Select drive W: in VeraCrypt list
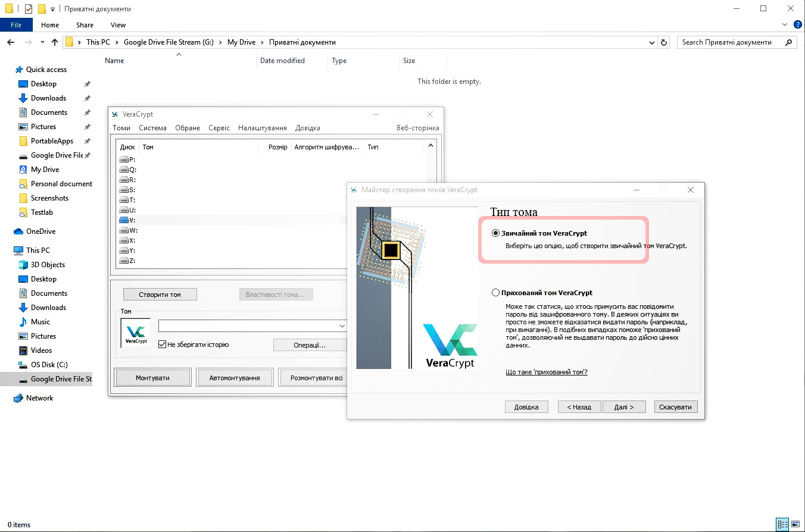This screenshot has height=532, width=805. point(127,230)
